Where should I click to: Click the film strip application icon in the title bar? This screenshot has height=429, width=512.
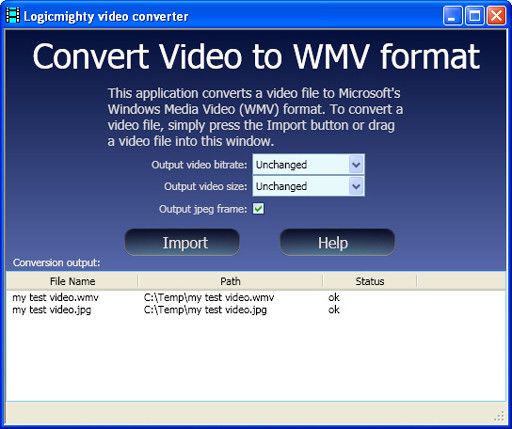pos(13,16)
